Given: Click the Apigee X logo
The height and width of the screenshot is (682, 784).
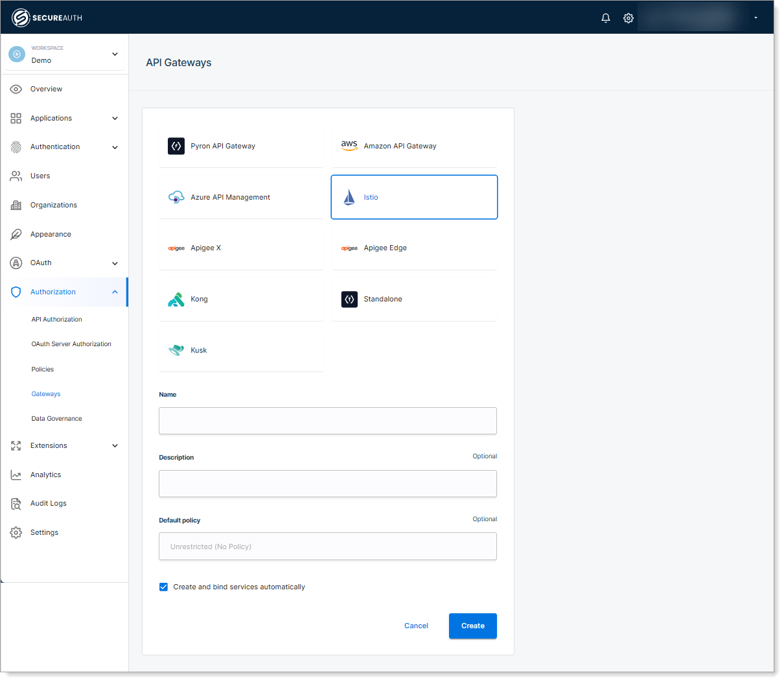Looking at the screenshot, I should pyautogui.click(x=176, y=248).
